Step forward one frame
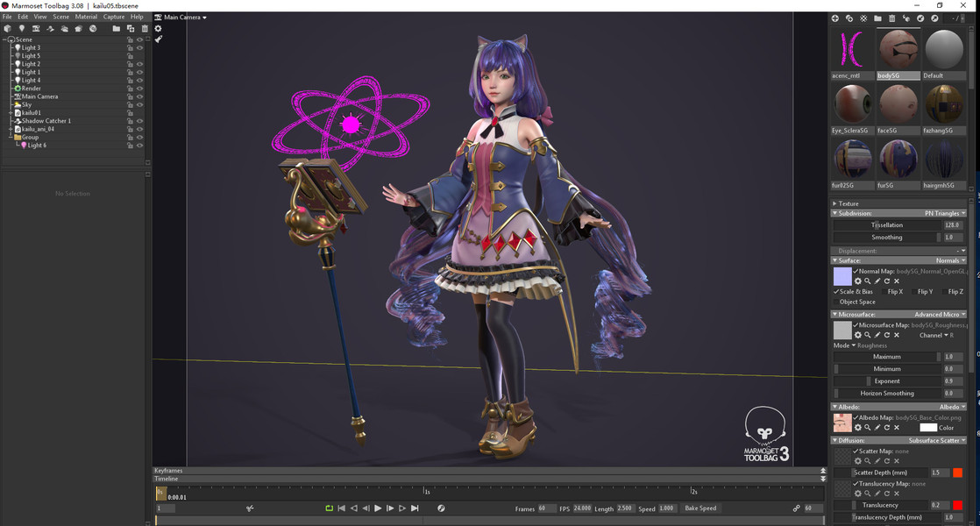The width and height of the screenshot is (980, 526). tap(390, 508)
